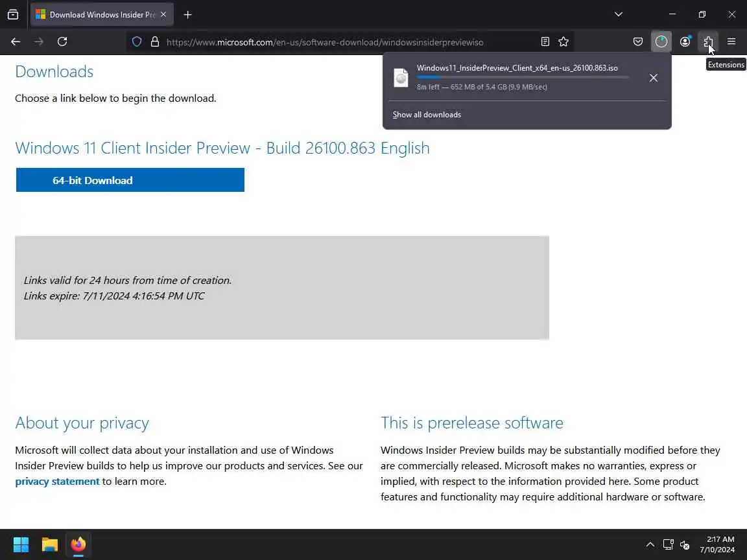This screenshot has width=747, height=560.
Task: Go back with the browser back arrow
Action: point(16,42)
